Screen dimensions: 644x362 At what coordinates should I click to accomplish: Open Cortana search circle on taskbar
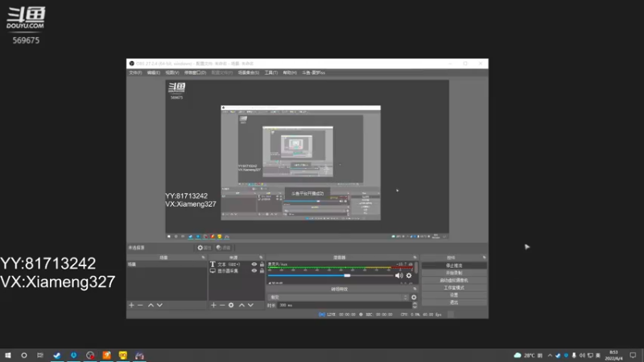24,356
